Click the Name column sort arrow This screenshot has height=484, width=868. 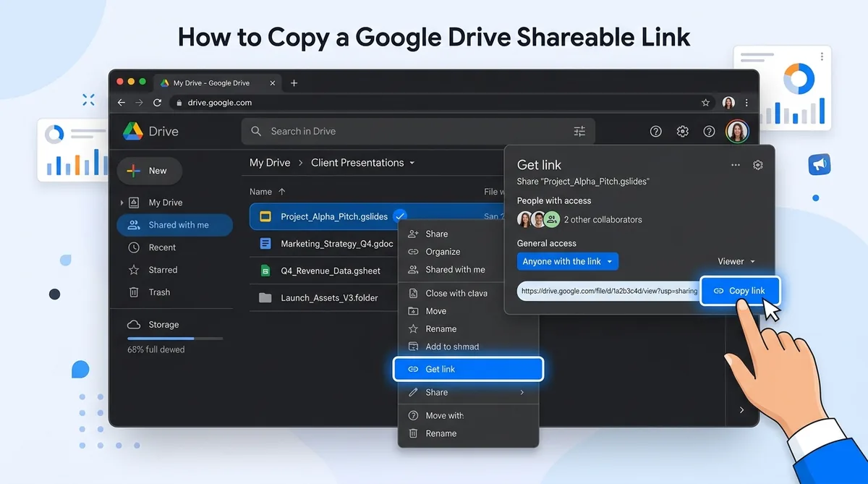(282, 192)
